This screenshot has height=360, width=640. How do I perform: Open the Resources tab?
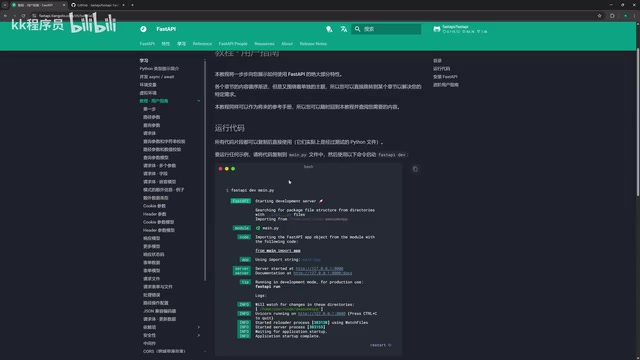[x=264, y=44]
